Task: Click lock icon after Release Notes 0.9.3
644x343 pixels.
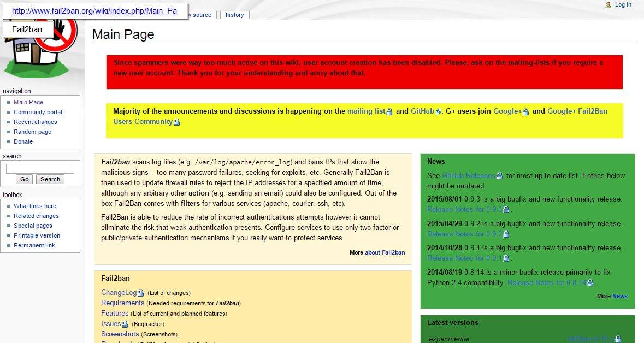Action: coord(506,210)
